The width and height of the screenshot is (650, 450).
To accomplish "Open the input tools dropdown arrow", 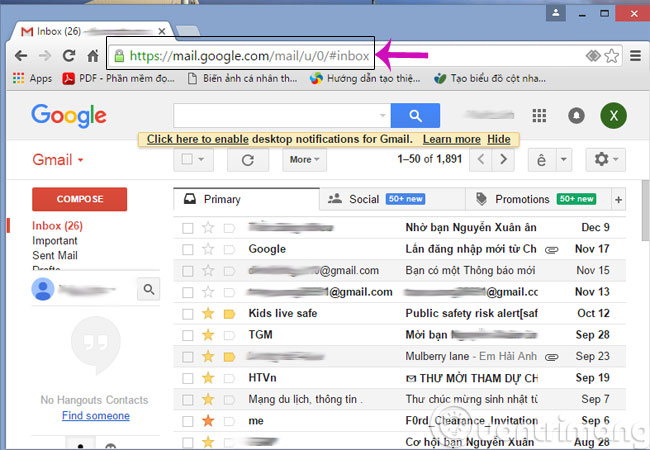I will pos(563,159).
